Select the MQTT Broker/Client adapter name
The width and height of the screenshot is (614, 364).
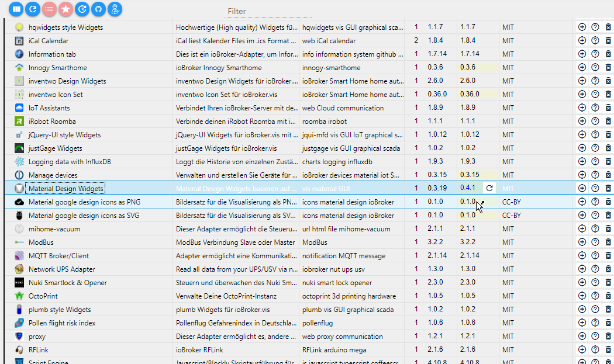[58, 255]
